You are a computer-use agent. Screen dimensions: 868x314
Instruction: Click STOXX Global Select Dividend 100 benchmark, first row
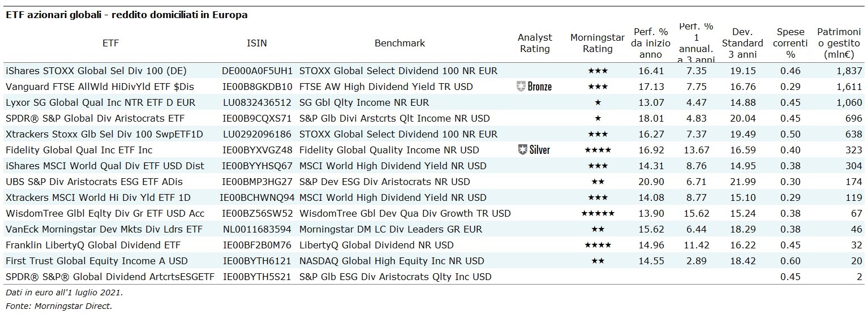coord(398,71)
